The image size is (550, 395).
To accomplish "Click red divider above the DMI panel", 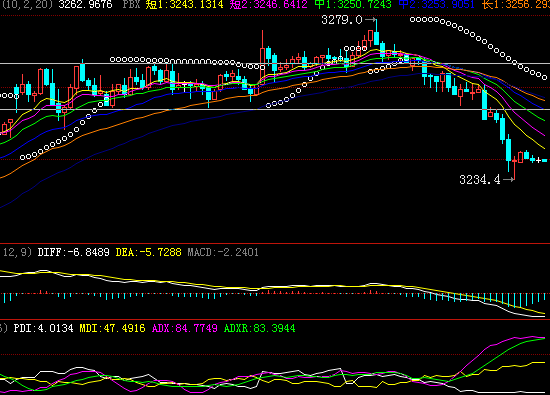I will [x=275, y=319].
